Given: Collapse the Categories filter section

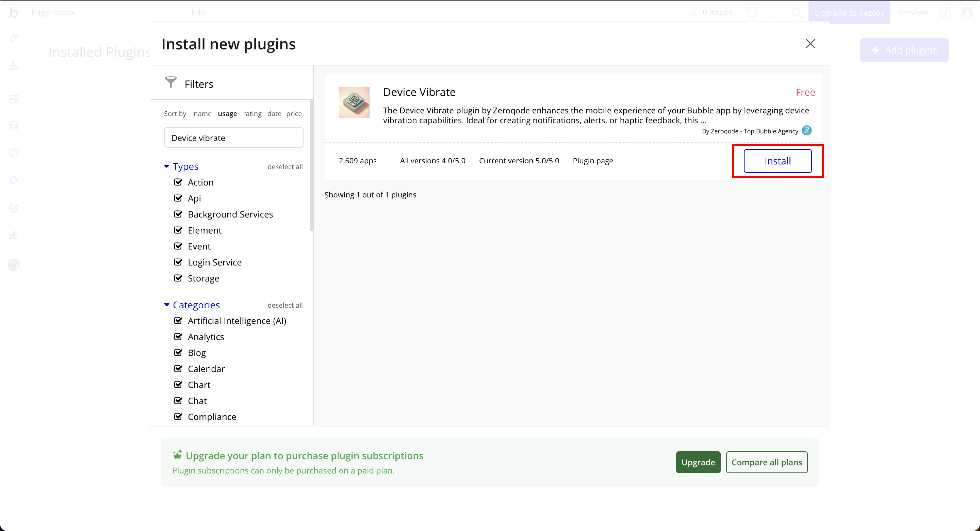Looking at the screenshot, I should click(167, 305).
